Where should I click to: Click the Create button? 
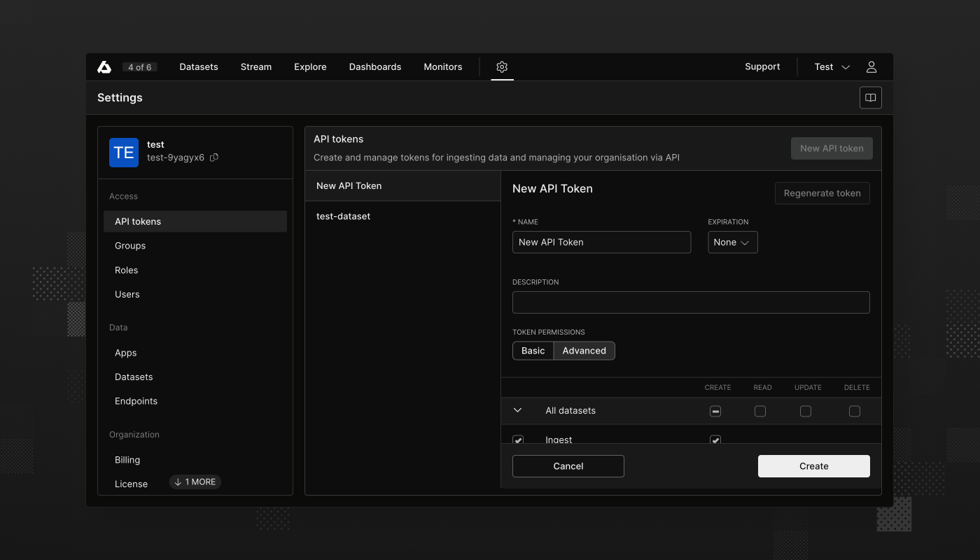[813, 465]
